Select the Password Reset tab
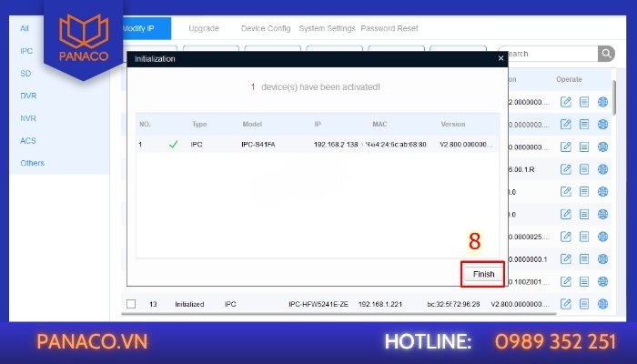Image resolution: width=637 pixels, height=364 pixels. point(391,28)
